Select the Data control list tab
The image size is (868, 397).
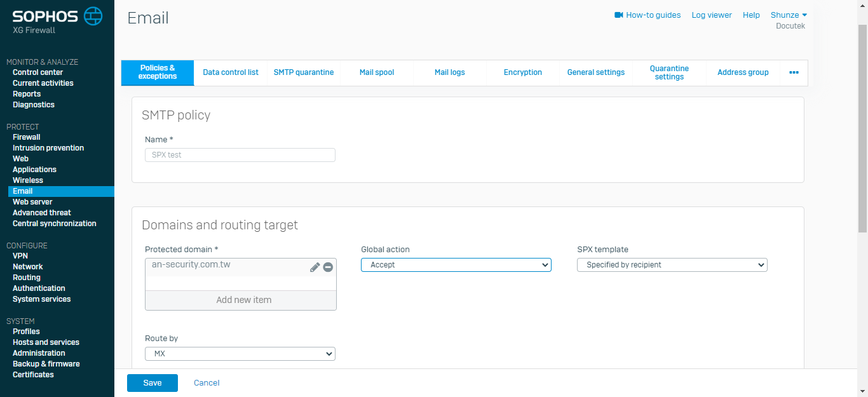[231, 72]
